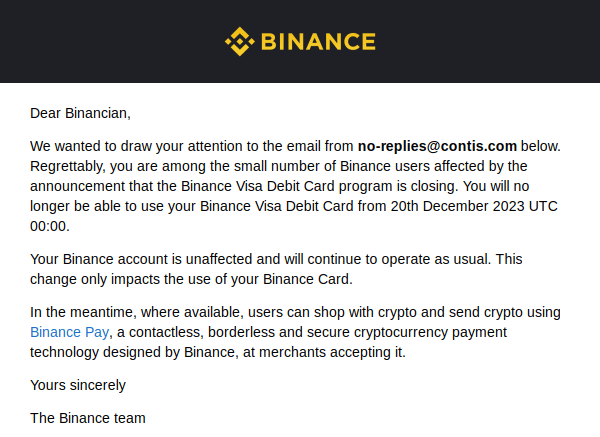Click the "Regrettably, you are among" line
This screenshot has width=600, height=437.
[279, 166]
